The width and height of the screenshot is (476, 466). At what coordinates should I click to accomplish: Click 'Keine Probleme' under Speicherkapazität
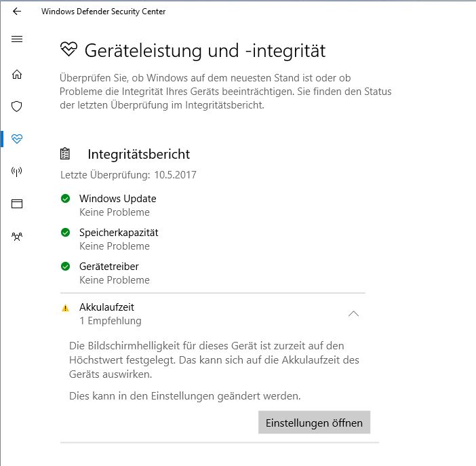[x=115, y=246]
